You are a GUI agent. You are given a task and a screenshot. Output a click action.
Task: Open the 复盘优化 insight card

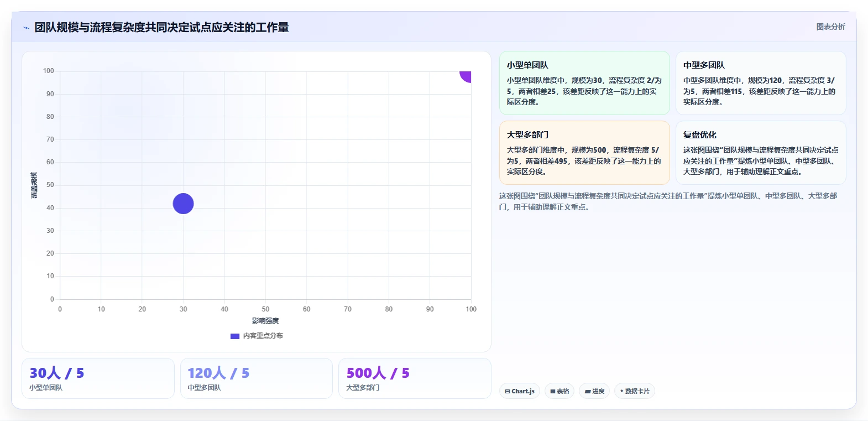(x=761, y=153)
